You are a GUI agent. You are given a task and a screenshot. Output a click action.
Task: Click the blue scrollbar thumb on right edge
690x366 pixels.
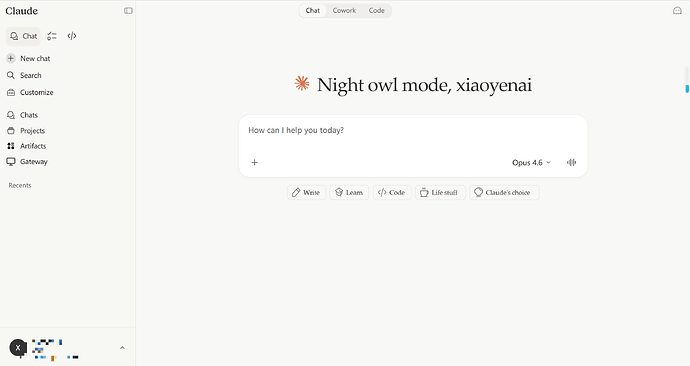click(x=687, y=89)
